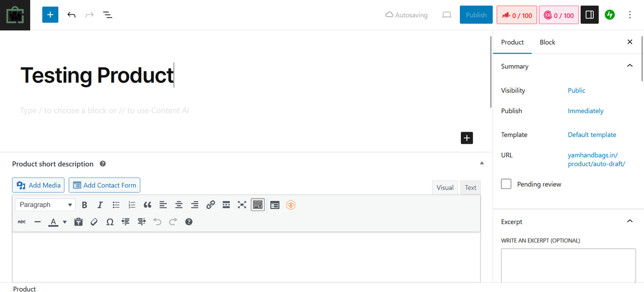
Task: Check the Pending review checkbox
Action: pyautogui.click(x=506, y=184)
